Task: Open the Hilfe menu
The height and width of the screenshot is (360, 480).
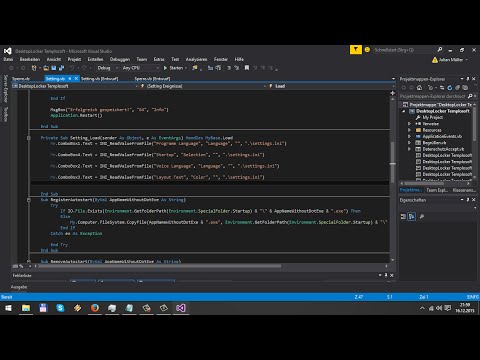Action: coord(239,59)
